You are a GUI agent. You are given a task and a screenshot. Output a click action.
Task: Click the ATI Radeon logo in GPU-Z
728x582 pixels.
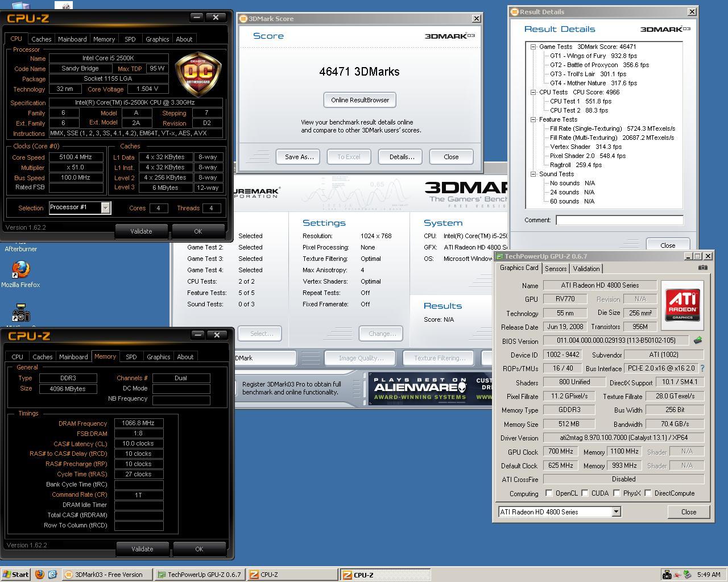[x=682, y=305]
